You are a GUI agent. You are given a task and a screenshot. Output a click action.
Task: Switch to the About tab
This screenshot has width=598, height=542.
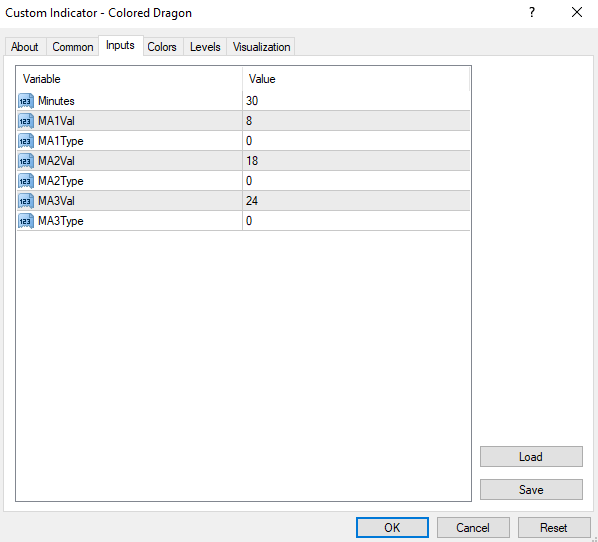pyautogui.click(x=25, y=47)
